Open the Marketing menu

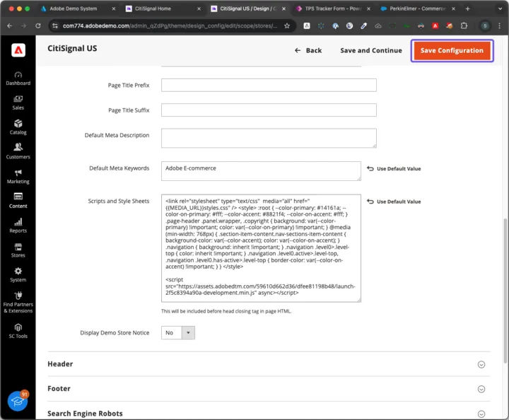click(18, 177)
